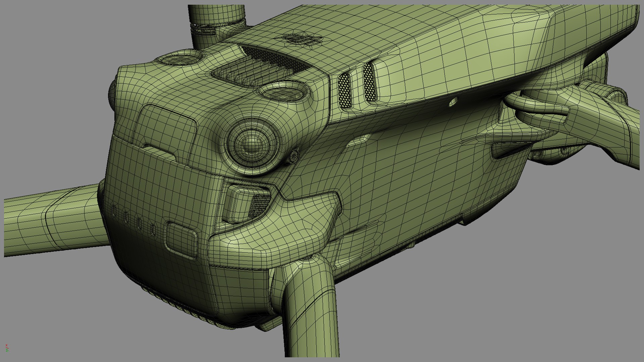Select the drone's left folded arm mesh
Image resolution: width=644 pixels, height=362 pixels.
pyautogui.click(x=55, y=220)
